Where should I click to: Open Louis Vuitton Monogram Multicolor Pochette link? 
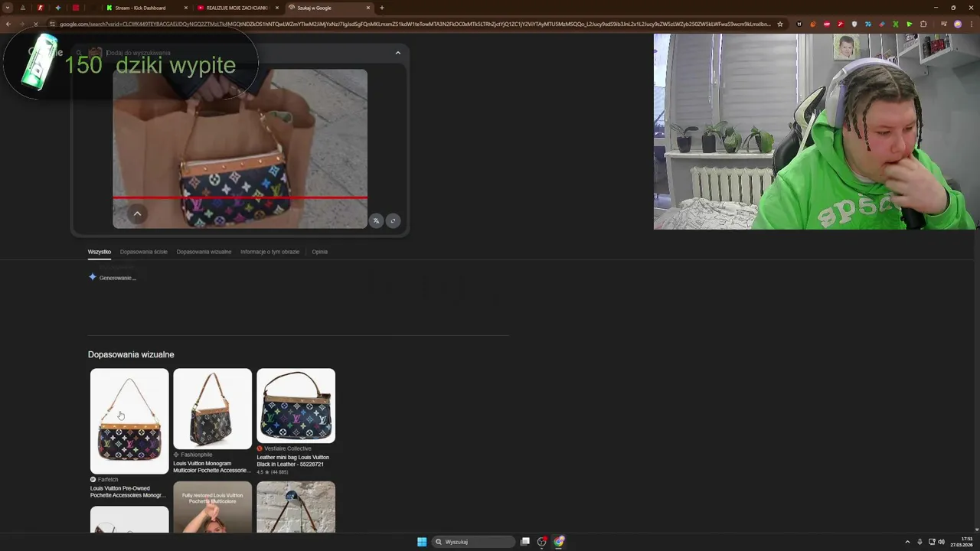point(212,467)
